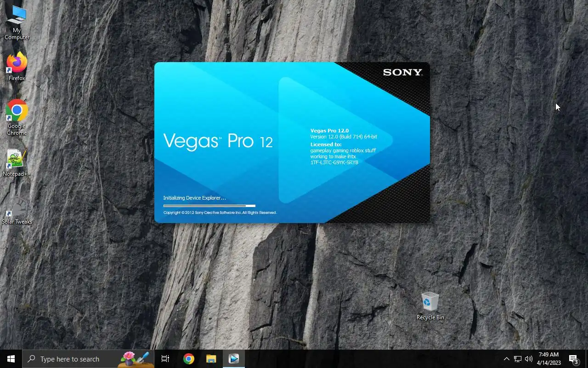588x368 pixels.
Task: Click the Sony Creative Software copyright line
Action: click(220, 213)
